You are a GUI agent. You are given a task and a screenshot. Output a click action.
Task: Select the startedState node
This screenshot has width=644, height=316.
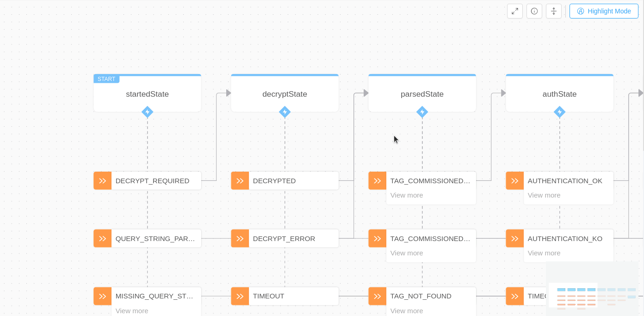147,94
